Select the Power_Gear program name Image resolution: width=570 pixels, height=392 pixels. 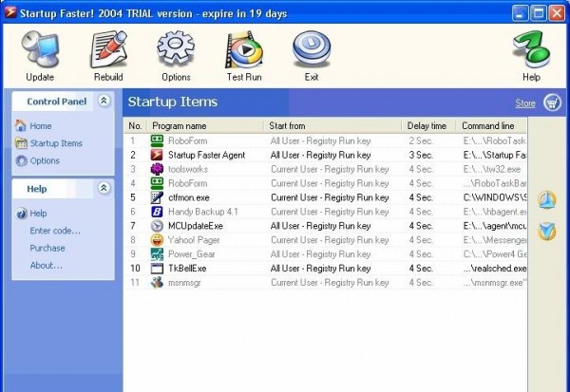coord(191,254)
